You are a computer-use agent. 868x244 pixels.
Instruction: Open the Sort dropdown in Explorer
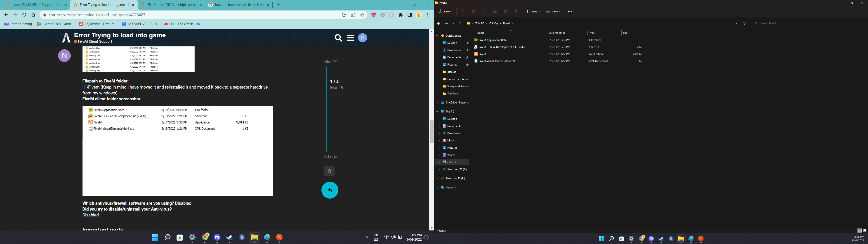point(533,12)
